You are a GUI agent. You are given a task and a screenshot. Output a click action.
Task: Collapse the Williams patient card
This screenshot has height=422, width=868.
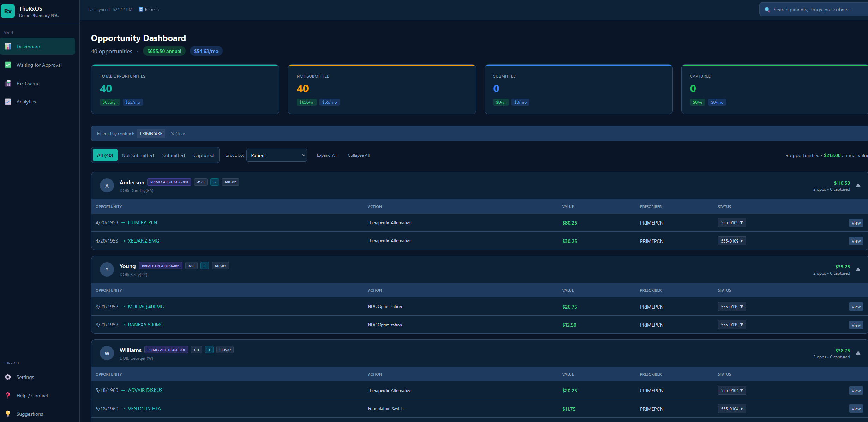point(858,353)
